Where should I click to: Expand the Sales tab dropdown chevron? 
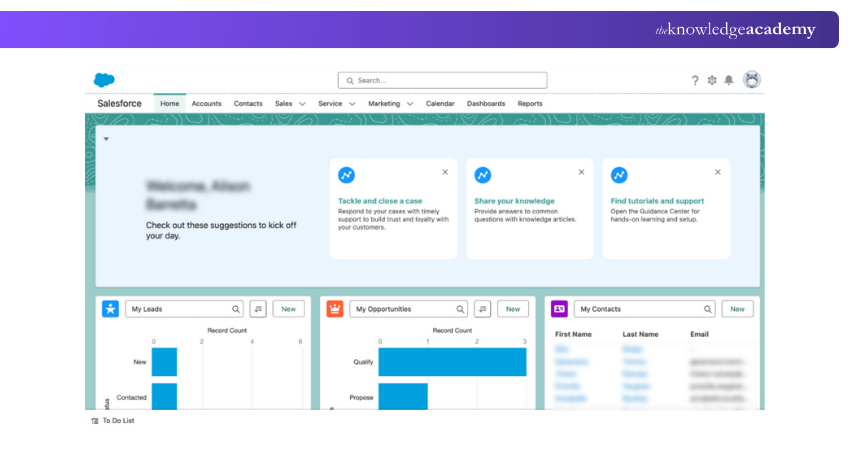[302, 104]
